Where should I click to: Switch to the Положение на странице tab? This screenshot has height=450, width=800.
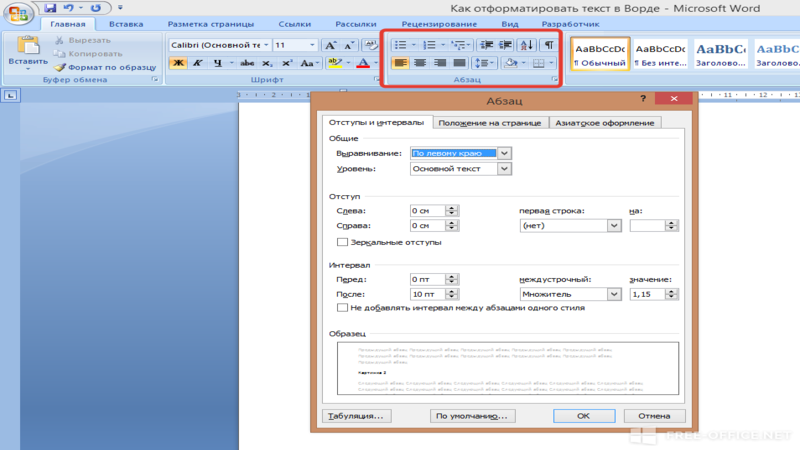point(490,122)
